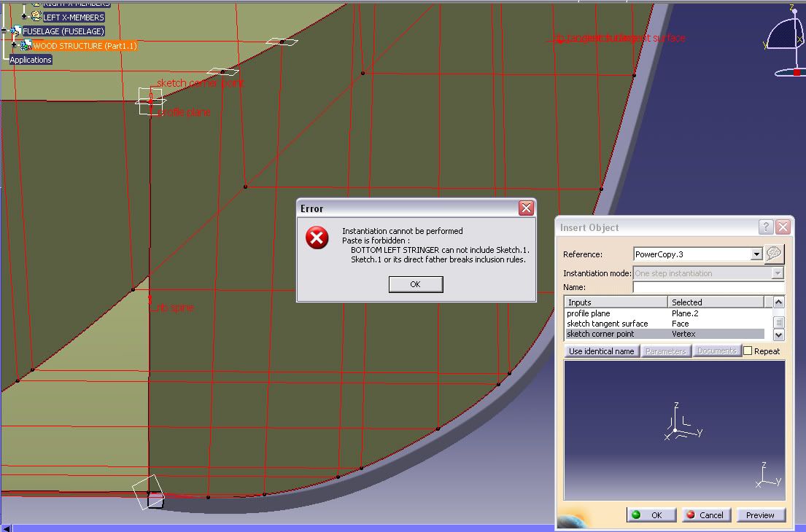Viewport: 806px width, 532px height.
Task: Click the red error cross icon
Action: click(317, 238)
